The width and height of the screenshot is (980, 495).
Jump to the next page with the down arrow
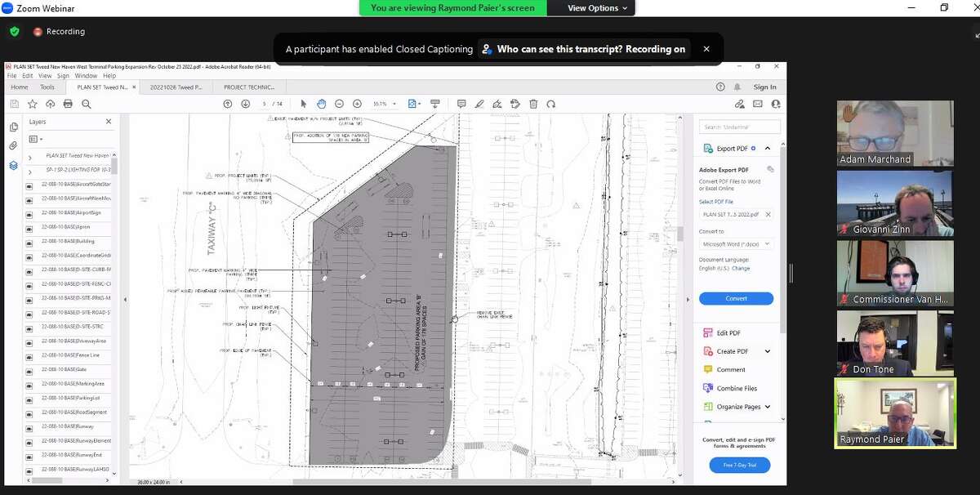click(x=246, y=104)
